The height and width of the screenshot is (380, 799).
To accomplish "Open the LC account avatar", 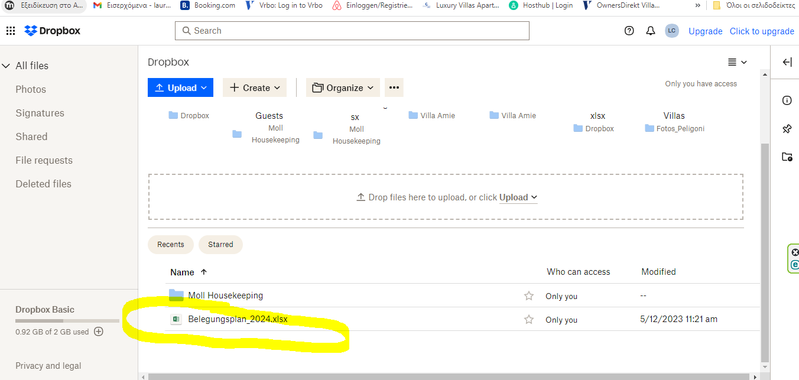I will 672,31.
